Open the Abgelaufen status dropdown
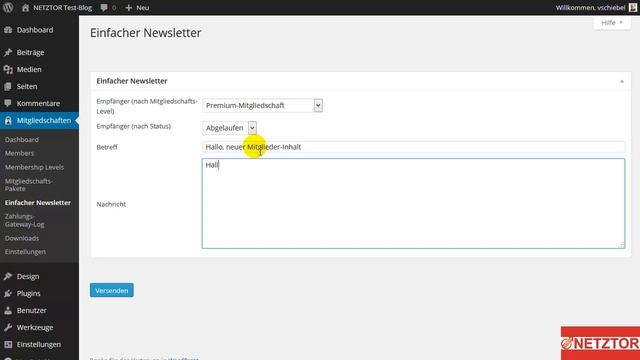This screenshot has height=360, width=640. tap(229, 128)
